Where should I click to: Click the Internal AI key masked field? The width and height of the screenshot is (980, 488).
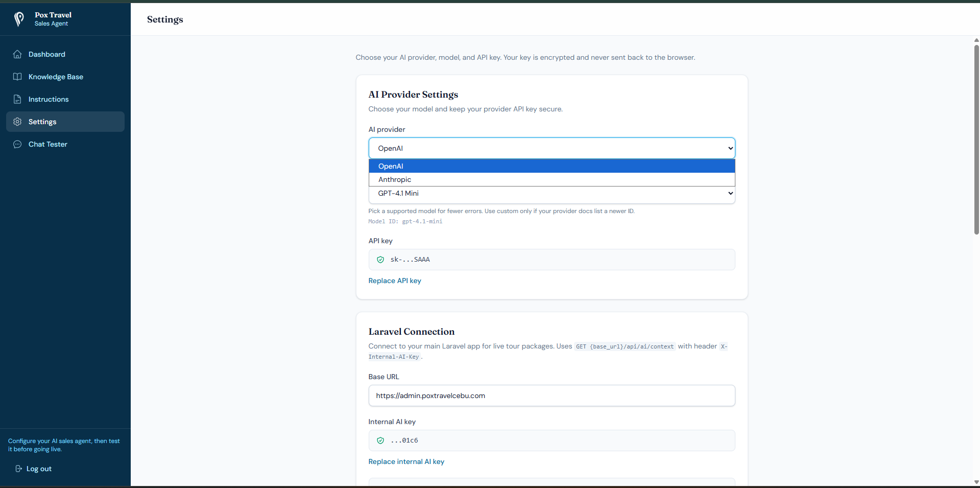tap(552, 440)
